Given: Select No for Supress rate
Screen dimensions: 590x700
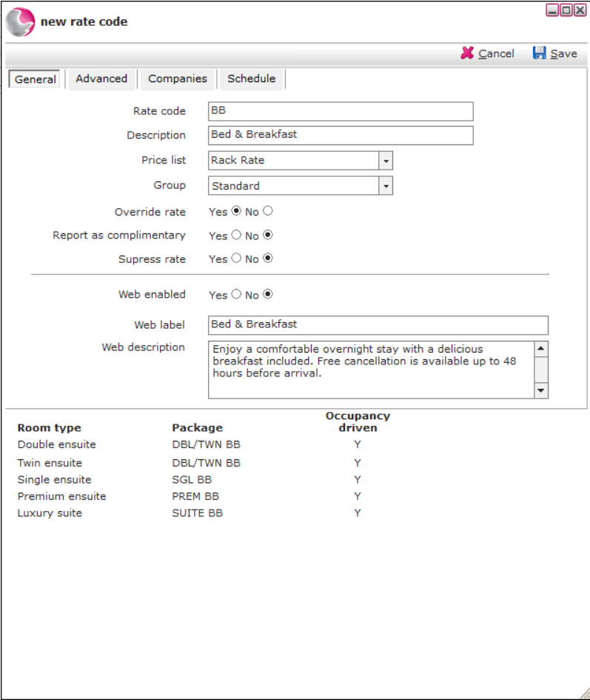Looking at the screenshot, I should click(268, 258).
